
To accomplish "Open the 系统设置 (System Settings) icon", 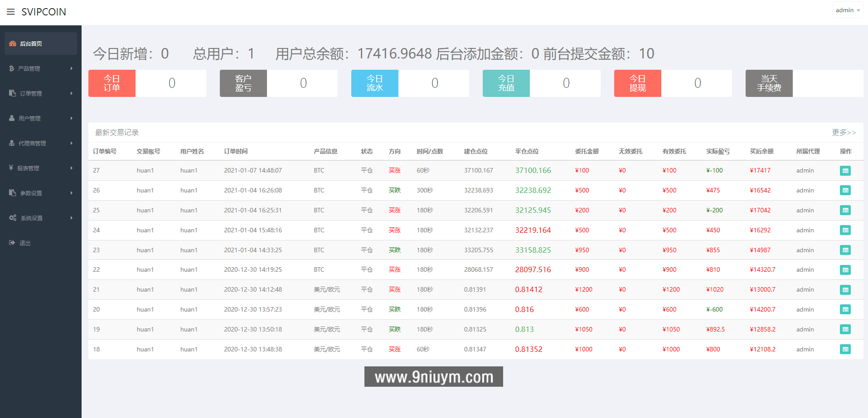I will (x=12, y=218).
